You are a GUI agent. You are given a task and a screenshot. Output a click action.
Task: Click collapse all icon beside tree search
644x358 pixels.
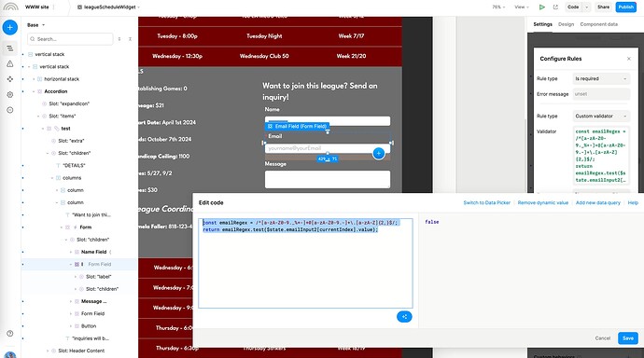point(130,39)
